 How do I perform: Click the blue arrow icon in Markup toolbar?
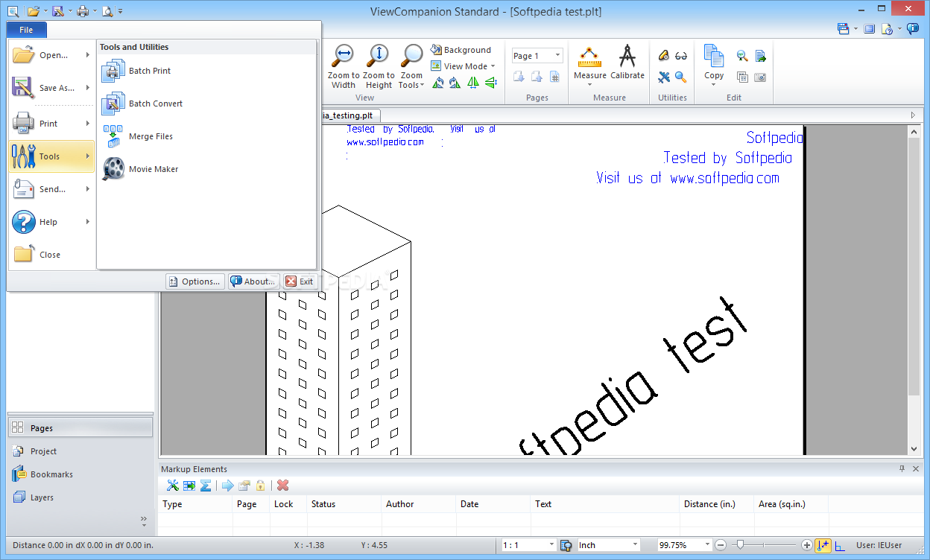coord(227,486)
